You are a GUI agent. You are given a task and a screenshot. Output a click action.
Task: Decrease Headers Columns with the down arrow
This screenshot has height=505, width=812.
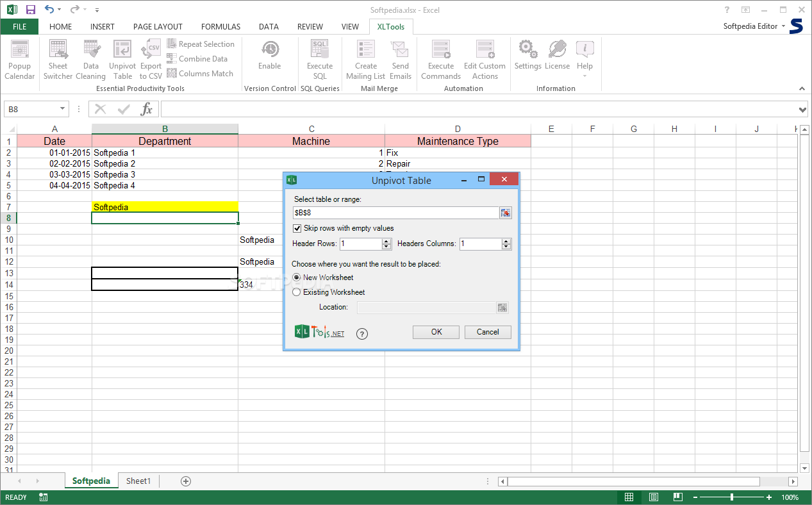pyautogui.click(x=506, y=247)
